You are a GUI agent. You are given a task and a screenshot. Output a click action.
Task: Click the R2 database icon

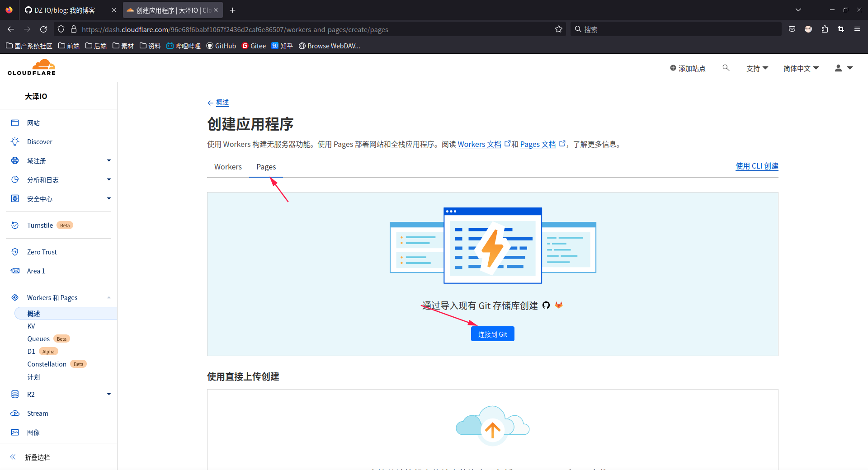click(x=15, y=395)
